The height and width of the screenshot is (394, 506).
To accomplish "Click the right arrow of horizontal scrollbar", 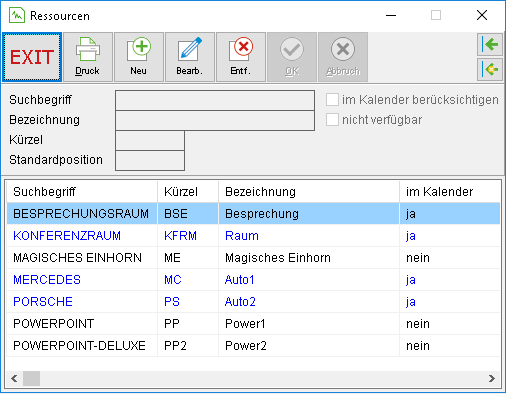I will [492, 378].
